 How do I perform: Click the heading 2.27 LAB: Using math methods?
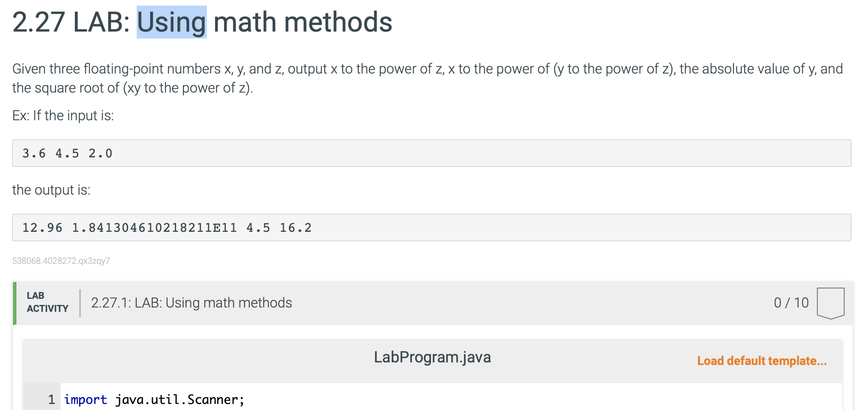(202, 22)
